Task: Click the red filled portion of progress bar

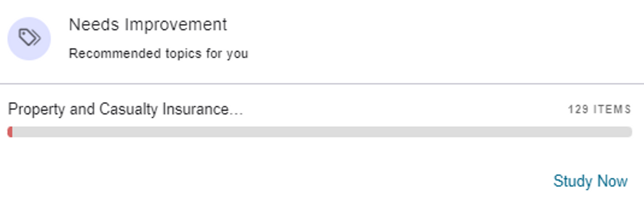Action: coord(10,132)
